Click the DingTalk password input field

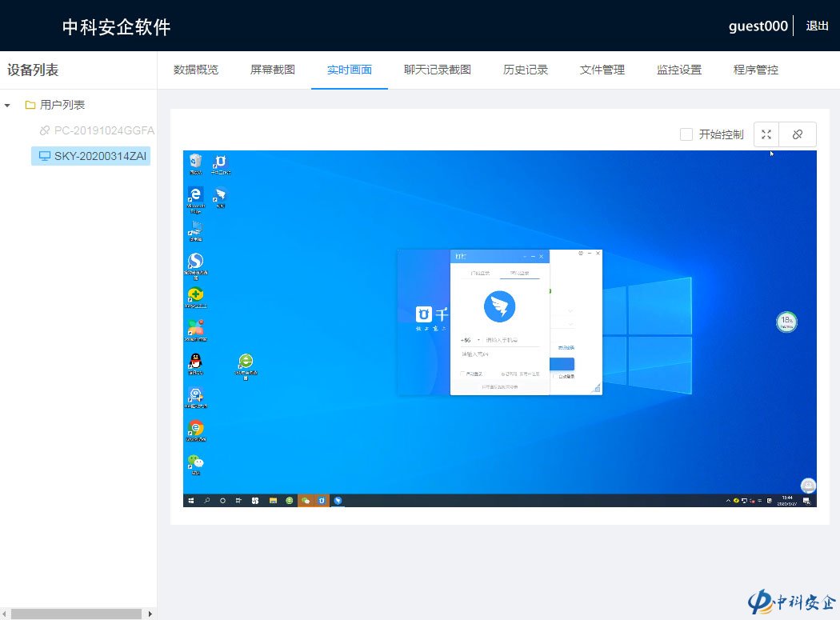pyautogui.click(x=500, y=354)
